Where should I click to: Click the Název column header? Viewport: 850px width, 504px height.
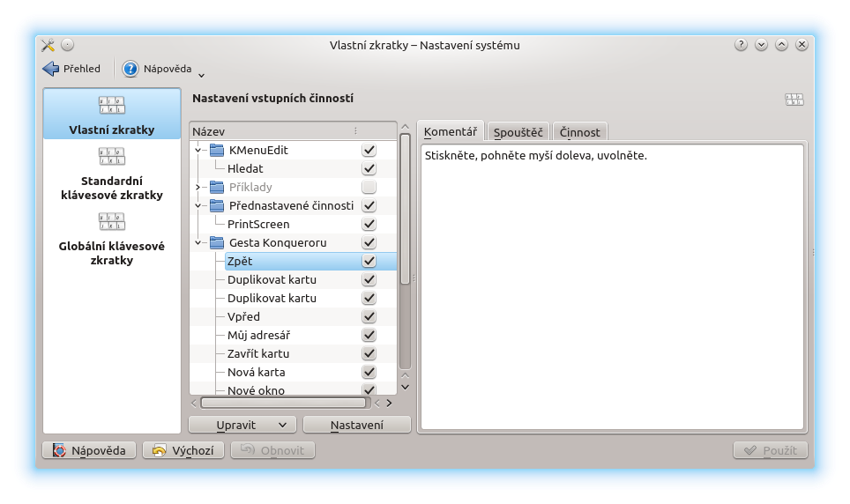click(x=293, y=131)
